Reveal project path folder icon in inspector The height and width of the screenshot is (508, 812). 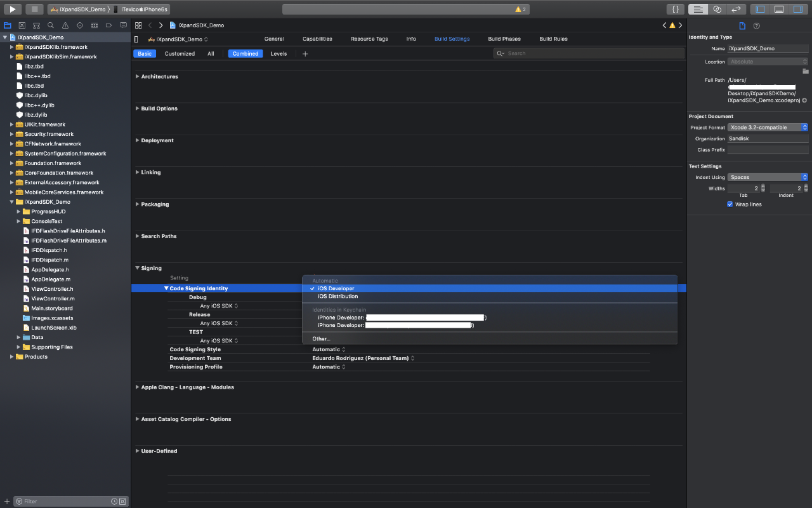pos(805,71)
